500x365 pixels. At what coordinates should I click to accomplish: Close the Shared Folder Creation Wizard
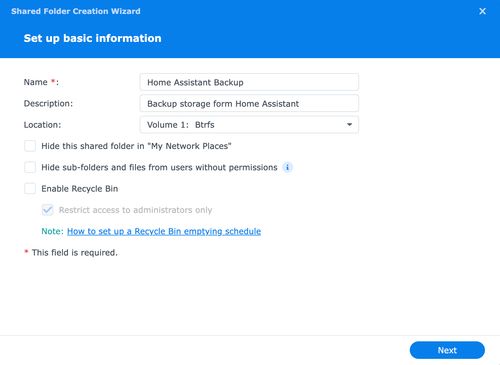[482, 11]
